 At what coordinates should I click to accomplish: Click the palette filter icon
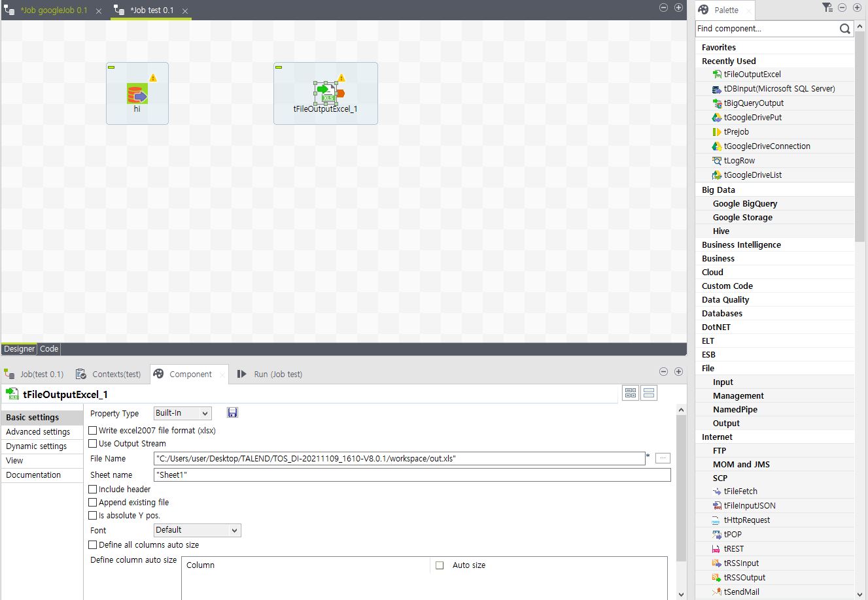point(827,8)
